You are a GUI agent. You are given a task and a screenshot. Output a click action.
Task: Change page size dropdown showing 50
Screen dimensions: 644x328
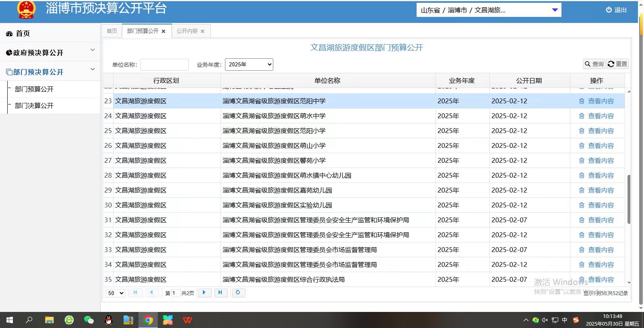116,293
